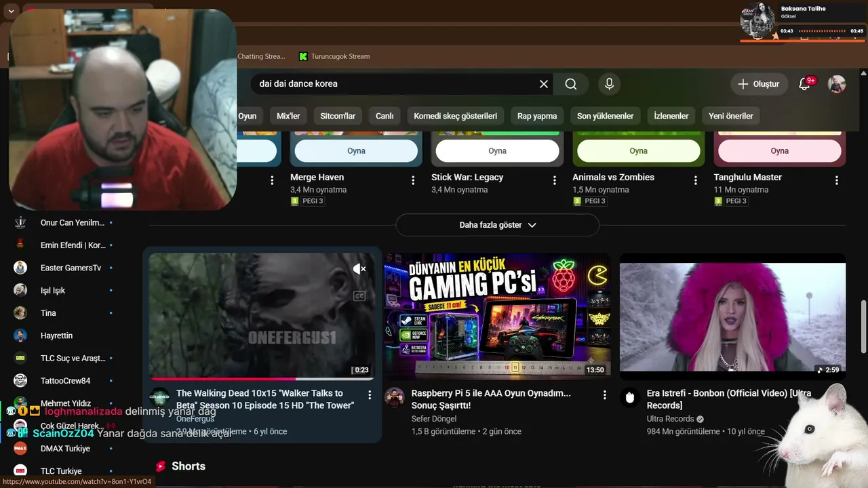Image resolution: width=868 pixels, height=488 pixels.
Task: Click the Oluştur create button
Action: click(759, 84)
